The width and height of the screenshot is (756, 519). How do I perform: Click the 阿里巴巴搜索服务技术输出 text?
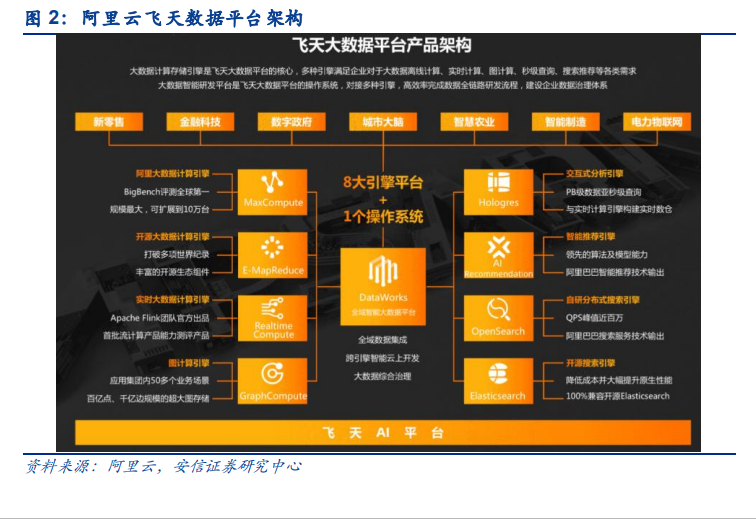(x=615, y=335)
